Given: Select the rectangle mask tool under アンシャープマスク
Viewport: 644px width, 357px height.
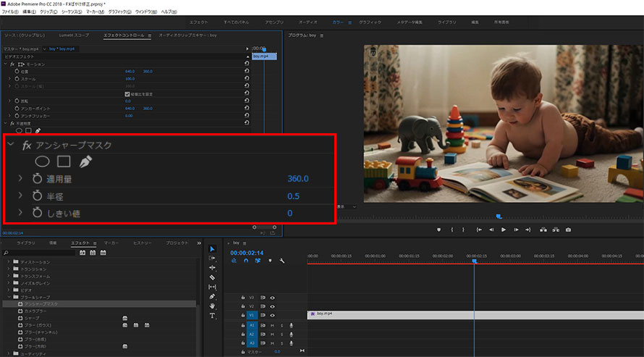Looking at the screenshot, I should tap(64, 161).
